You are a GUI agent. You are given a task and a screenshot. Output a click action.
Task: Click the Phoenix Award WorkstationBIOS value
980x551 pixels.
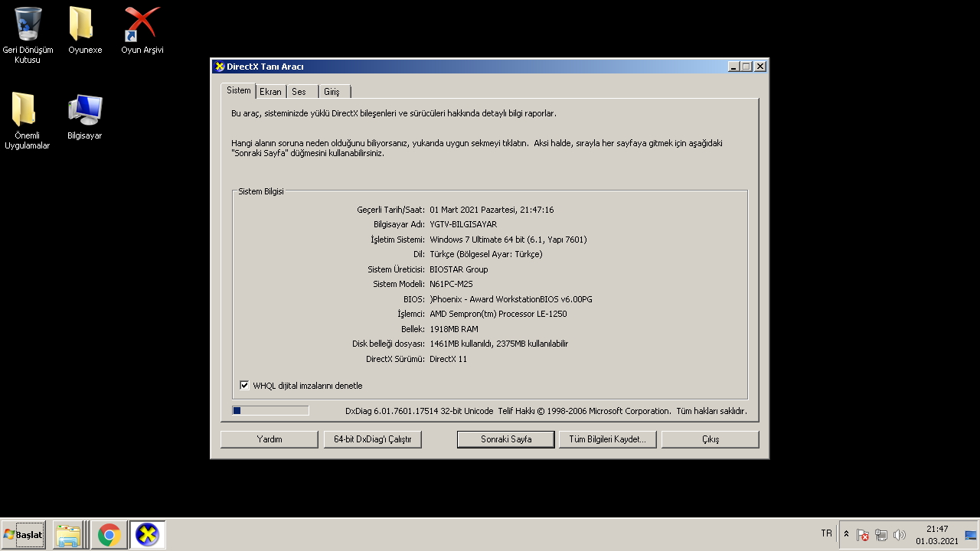coord(511,299)
